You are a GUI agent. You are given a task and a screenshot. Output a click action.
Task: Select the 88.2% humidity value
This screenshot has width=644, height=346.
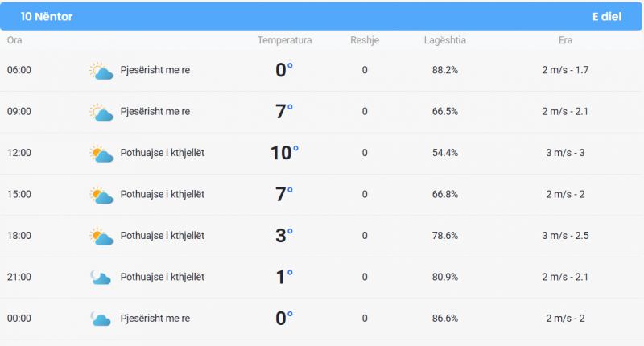click(x=445, y=70)
